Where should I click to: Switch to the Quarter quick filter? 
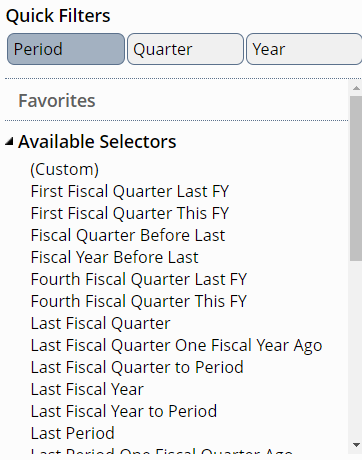click(x=185, y=49)
